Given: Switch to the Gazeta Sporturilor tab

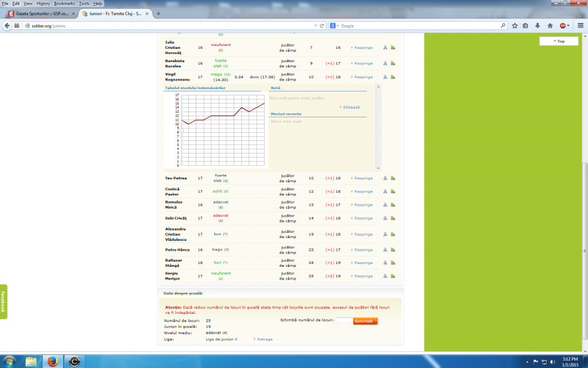Looking at the screenshot, I should point(40,14).
